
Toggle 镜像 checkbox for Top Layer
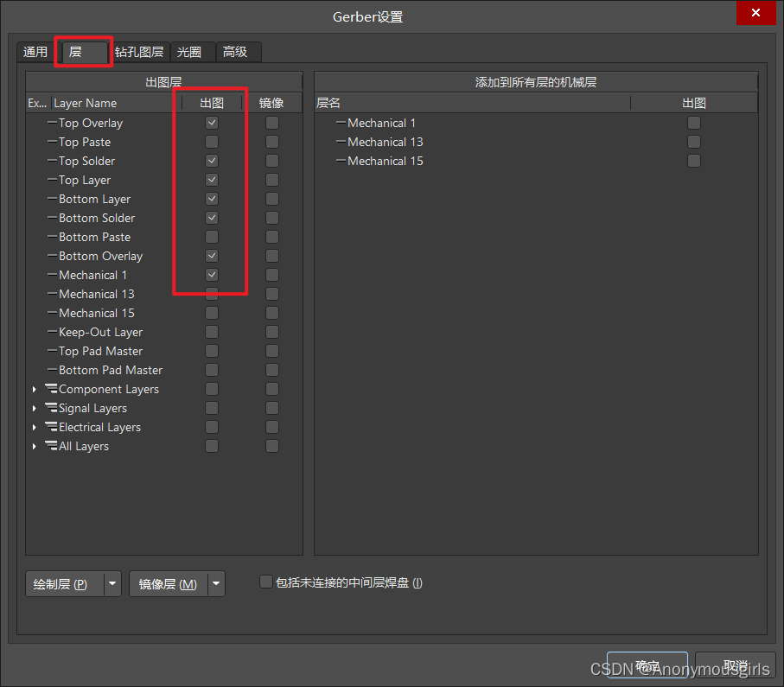pyautogui.click(x=272, y=180)
